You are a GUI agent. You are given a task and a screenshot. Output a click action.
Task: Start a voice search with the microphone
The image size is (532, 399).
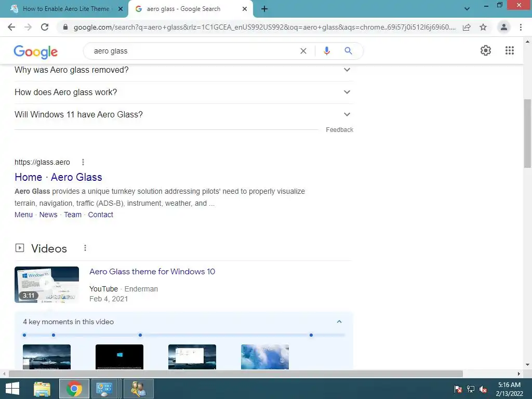[x=326, y=51]
